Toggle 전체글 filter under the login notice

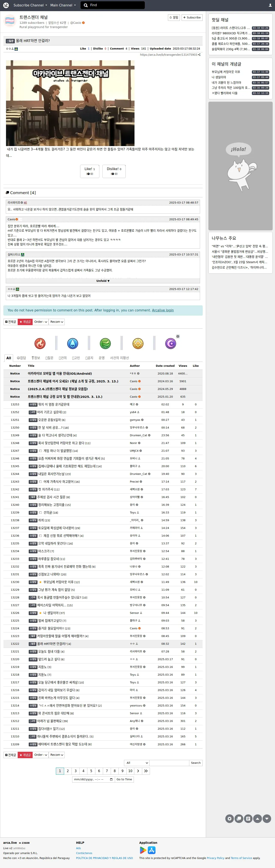[x=10, y=322]
